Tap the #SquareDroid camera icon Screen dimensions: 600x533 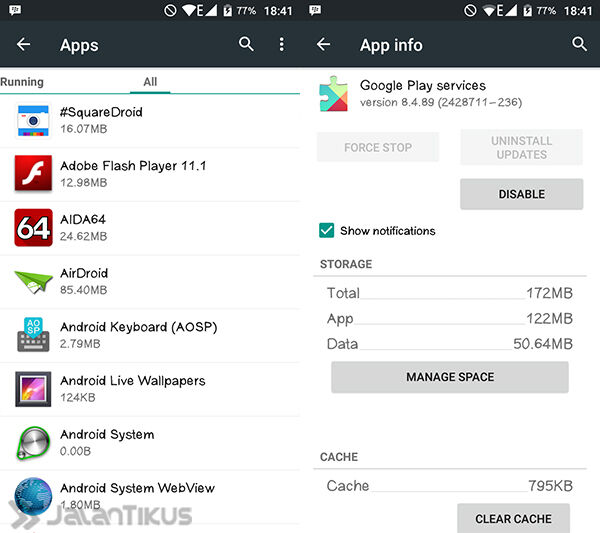tap(33, 121)
